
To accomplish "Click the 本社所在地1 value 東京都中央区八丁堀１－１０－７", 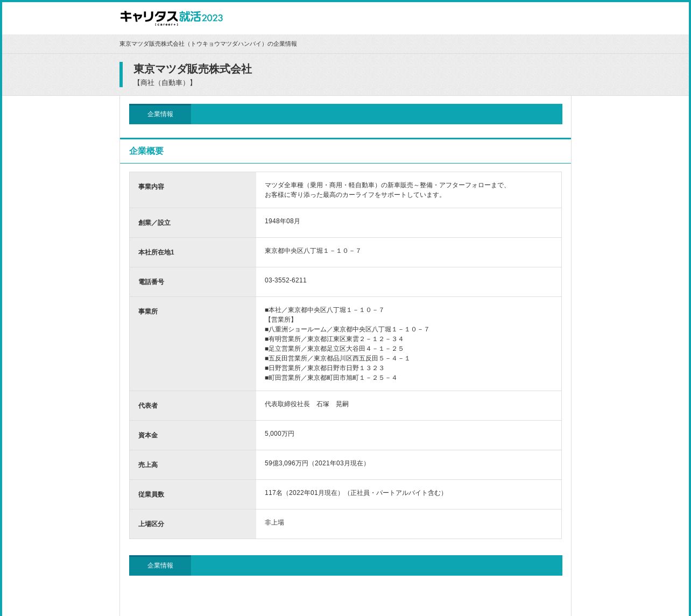I will (x=313, y=251).
